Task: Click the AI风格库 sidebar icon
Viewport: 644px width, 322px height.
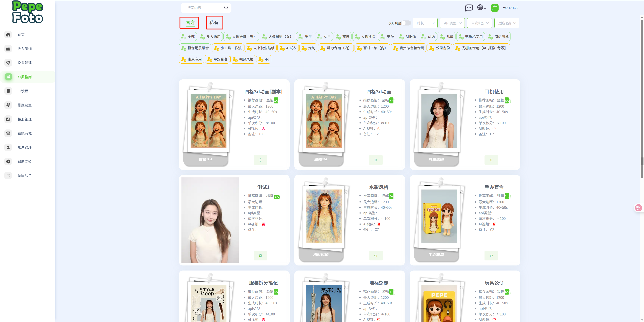Action: 8,77
